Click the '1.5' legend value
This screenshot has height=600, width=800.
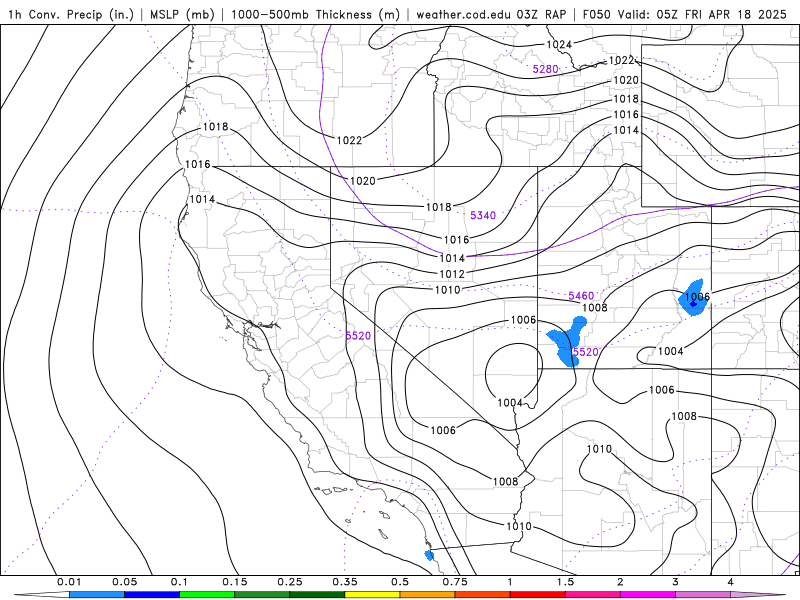click(x=565, y=582)
